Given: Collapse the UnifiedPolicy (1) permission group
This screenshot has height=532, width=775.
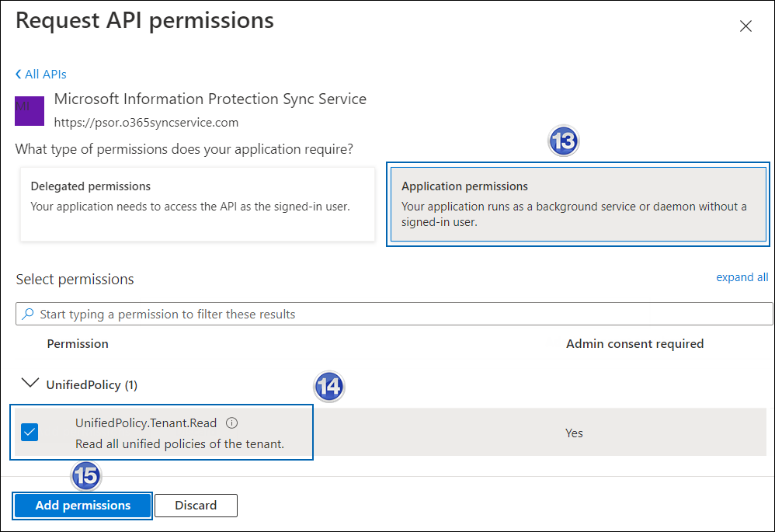Looking at the screenshot, I should [30, 381].
